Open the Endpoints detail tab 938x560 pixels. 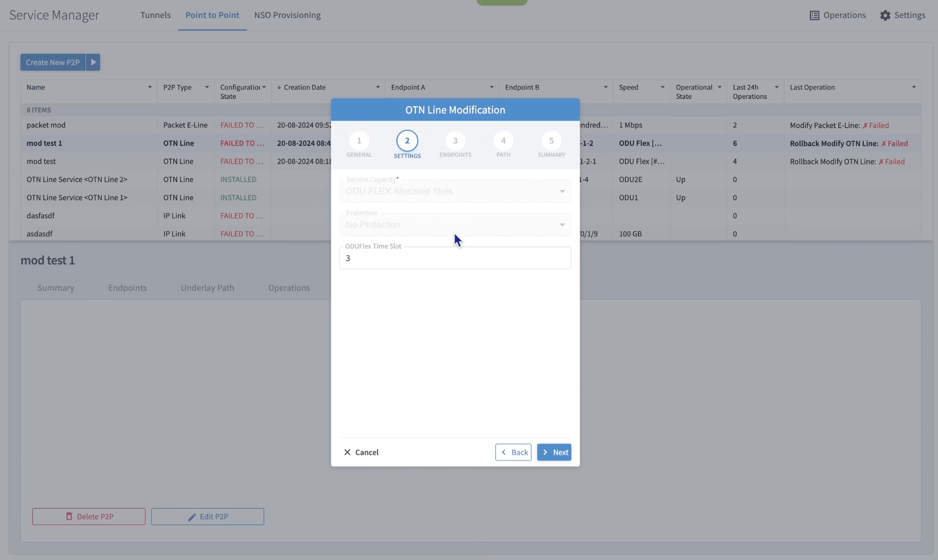127,287
